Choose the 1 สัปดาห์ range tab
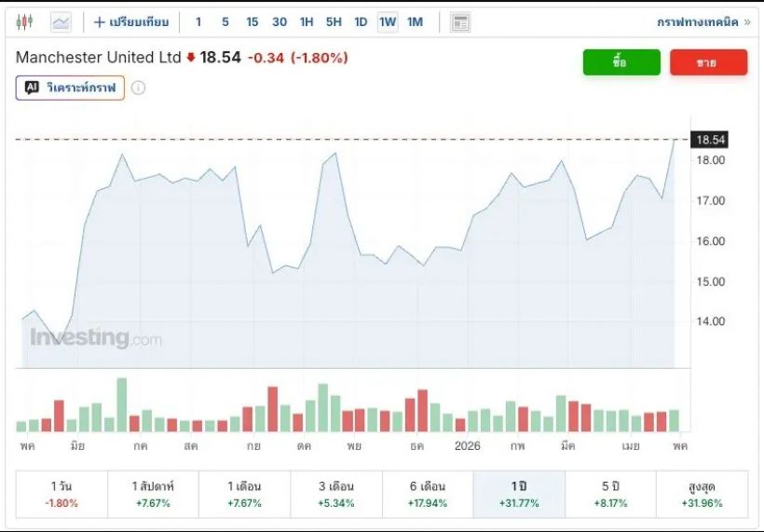 (x=153, y=494)
